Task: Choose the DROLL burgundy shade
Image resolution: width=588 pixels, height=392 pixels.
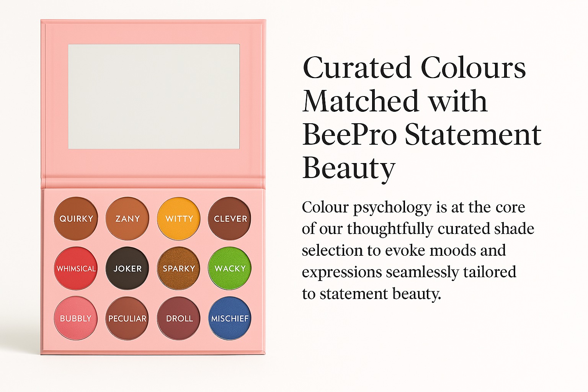Action: (179, 318)
